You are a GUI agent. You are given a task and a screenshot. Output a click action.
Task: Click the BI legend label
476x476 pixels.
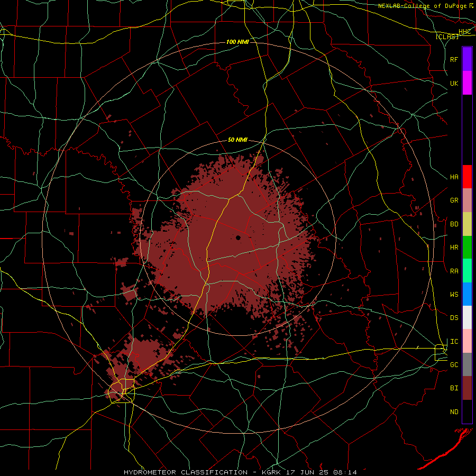tap(454, 388)
